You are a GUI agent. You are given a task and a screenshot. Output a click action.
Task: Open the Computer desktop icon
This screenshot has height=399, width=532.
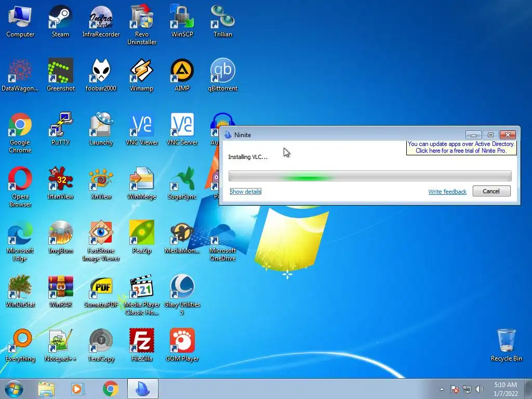point(20,21)
